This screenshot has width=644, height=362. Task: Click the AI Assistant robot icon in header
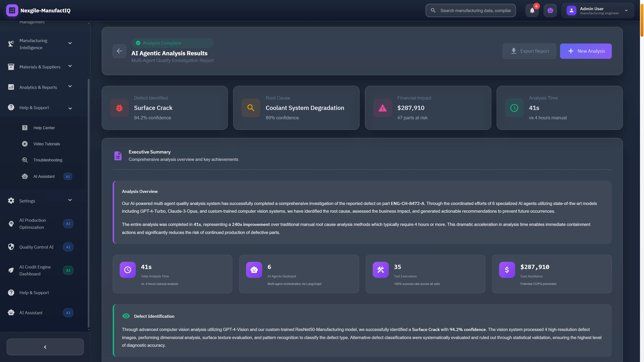pyautogui.click(x=550, y=10)
